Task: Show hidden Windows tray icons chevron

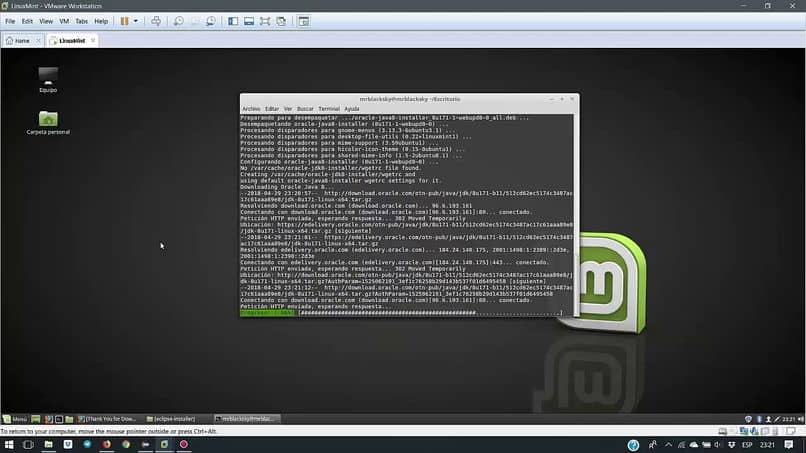Action: [x=668, y=445]
